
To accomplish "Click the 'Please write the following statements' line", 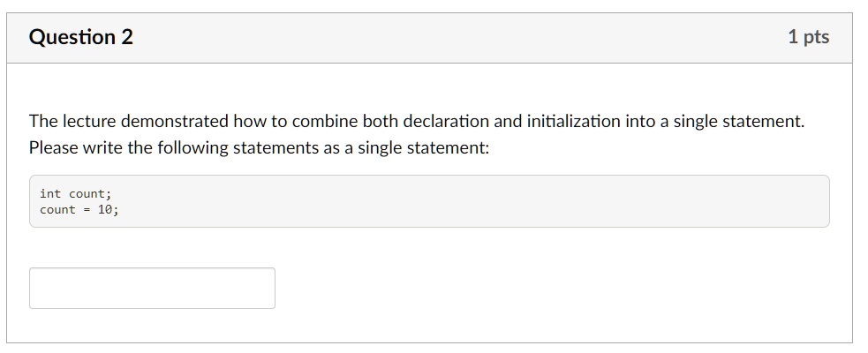I will point(259,148).
